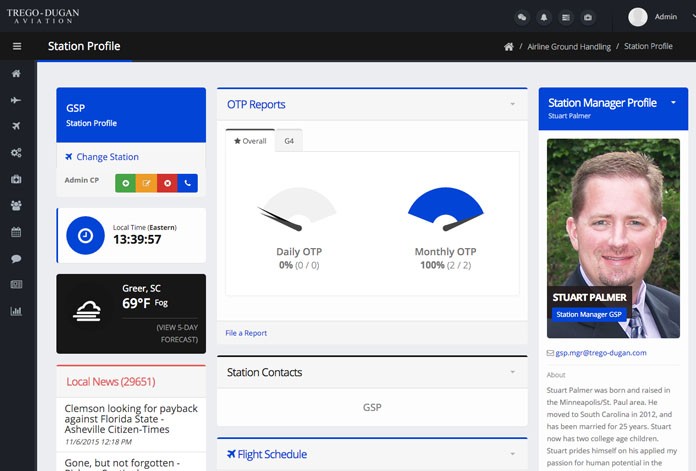The height and width of the screenshot is (471, 696).
Task: Collapse the Station Contacts panel
Action: [x=512, y=372]
